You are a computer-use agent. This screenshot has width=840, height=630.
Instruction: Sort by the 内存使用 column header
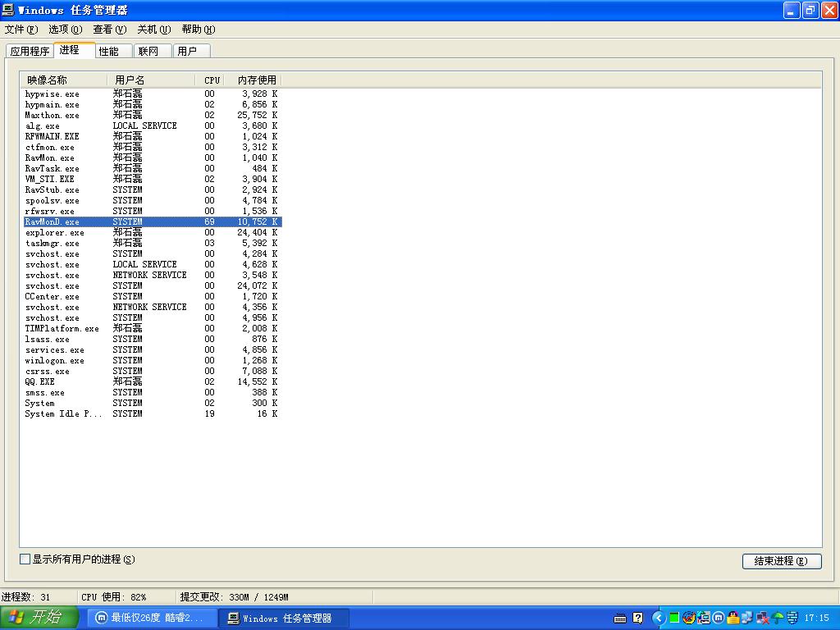coord(253,80)
